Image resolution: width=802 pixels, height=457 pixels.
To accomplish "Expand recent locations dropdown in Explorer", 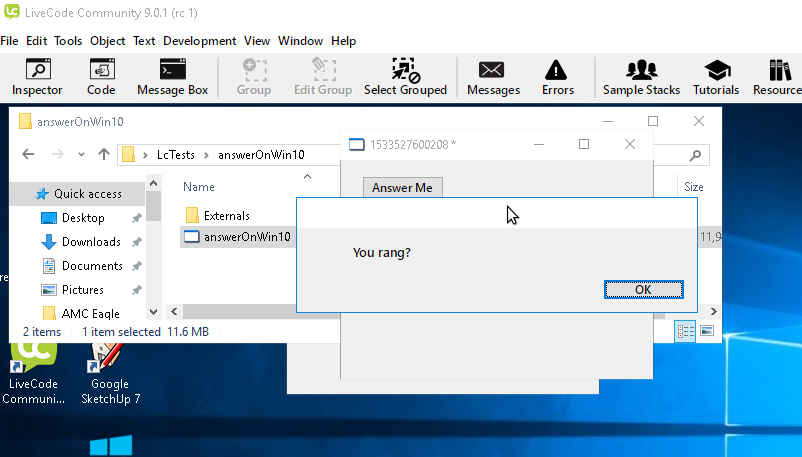I will point(79,155).
